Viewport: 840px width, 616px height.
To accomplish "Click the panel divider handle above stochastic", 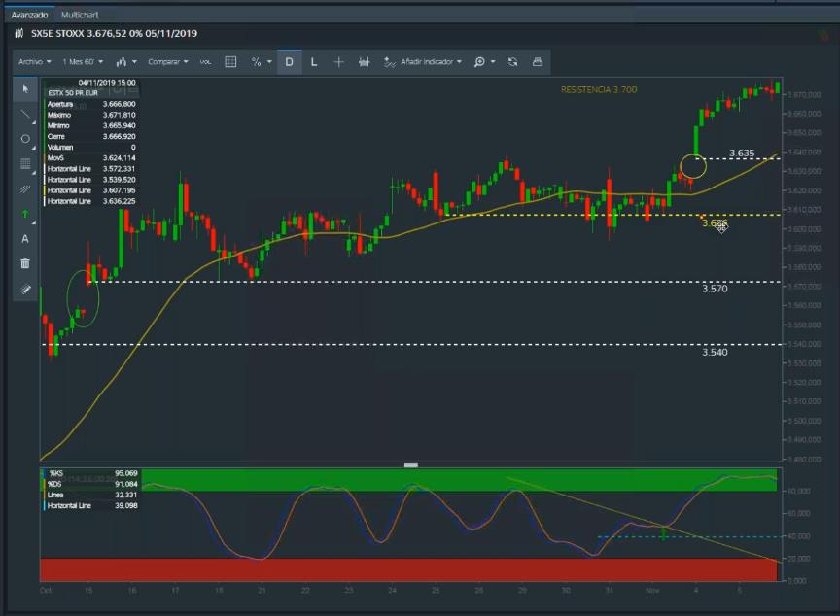I will (x=411, y=465).
